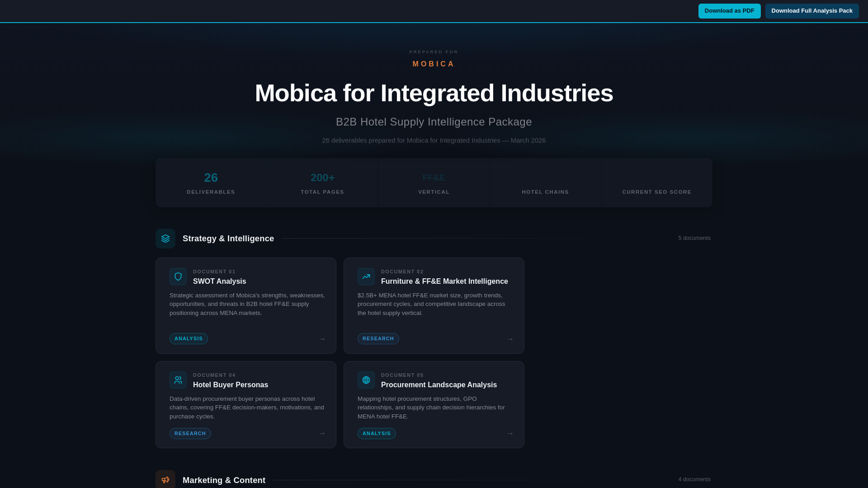Viewport: 868px width, 488px height.
Task: Click the DOCUMENT 02 label
Action: [402, 272]
